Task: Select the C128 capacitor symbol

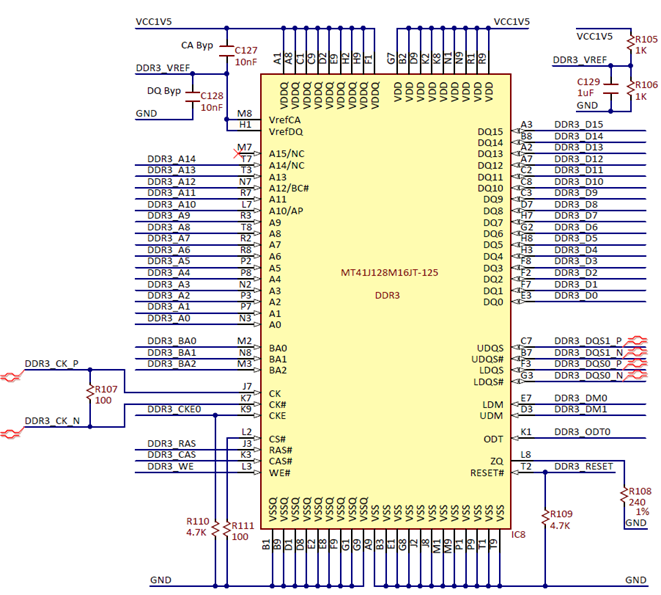Action: click(x=193, y=97)
